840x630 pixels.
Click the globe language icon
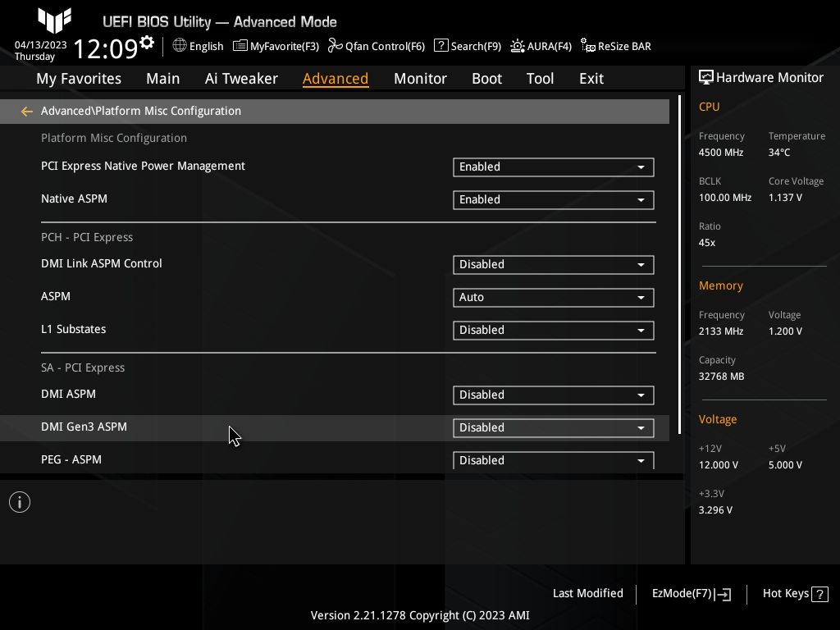coord(180,46)
